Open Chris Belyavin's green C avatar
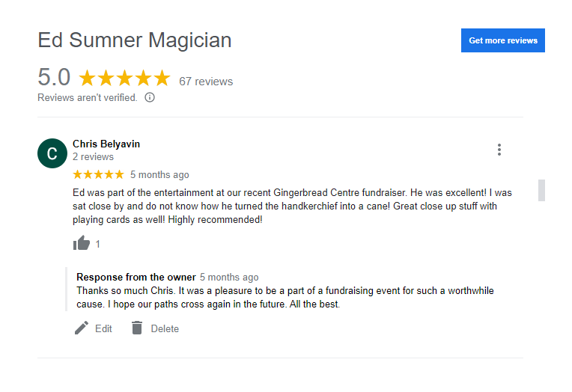Viewport: 572px width, 392px height. (x=52, y=153)
